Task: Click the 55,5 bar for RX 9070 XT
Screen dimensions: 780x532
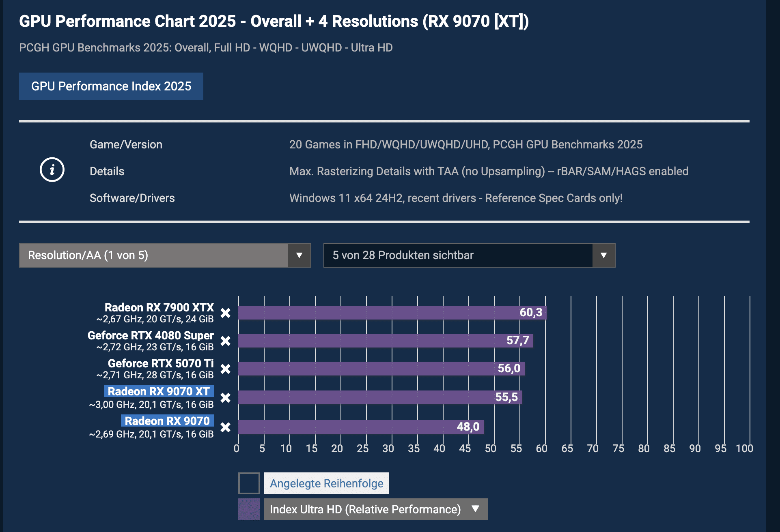Action: point(380,397)
